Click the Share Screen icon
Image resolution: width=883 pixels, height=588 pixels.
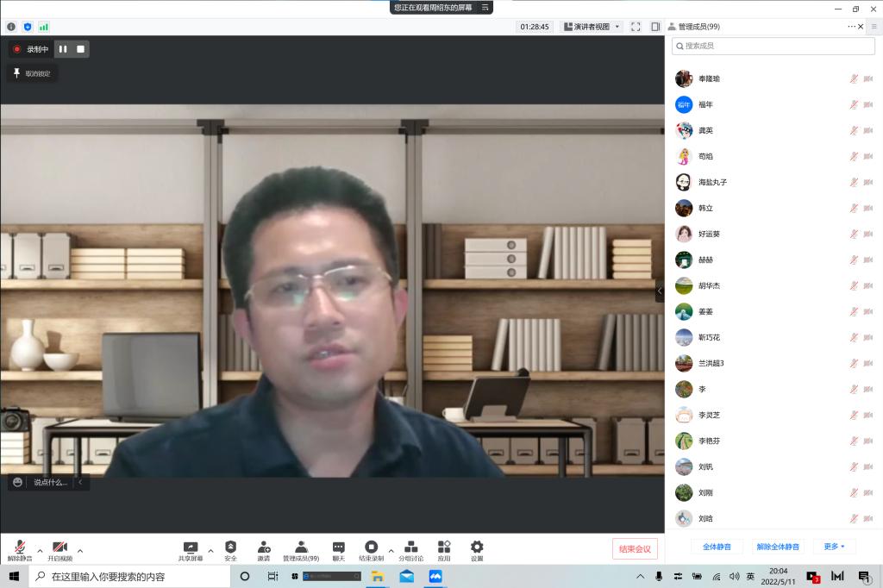pyautogui.click(x=191, y=547)
